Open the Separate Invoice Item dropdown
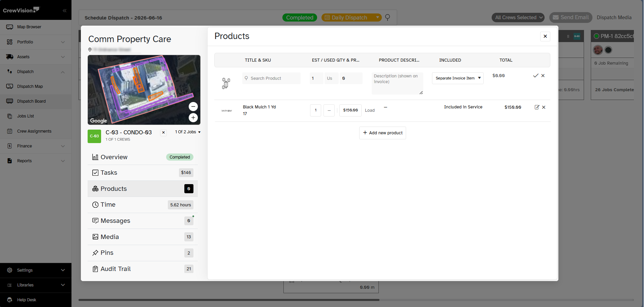Image resolution: width=644 pixels, height=307 pixels. tap(458, 78)
